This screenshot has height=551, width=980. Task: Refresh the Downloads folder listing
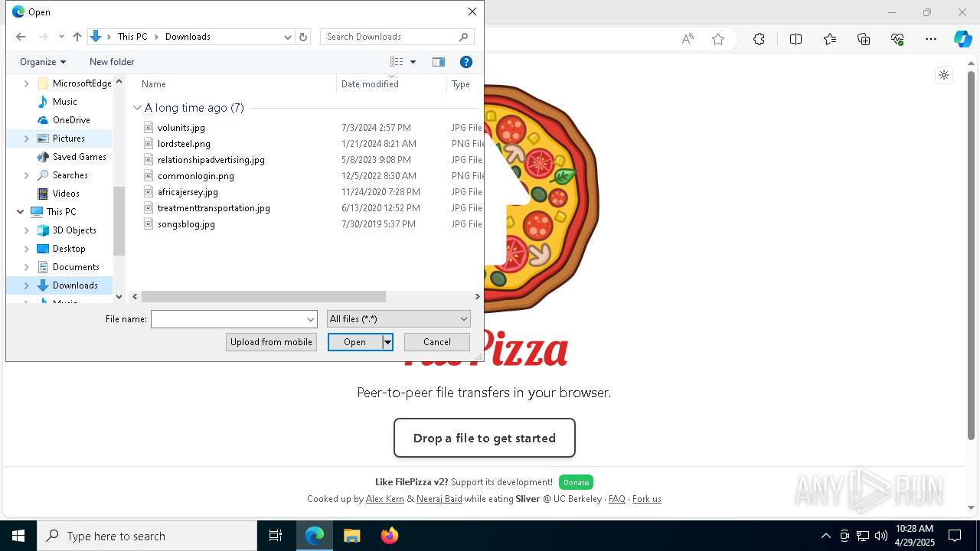pos(303,37)
